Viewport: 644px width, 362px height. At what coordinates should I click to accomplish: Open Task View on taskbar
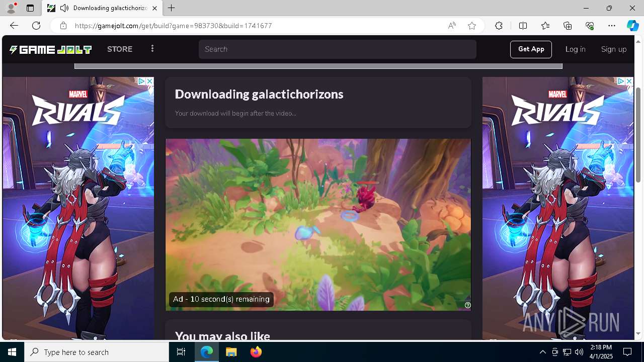[x=181, y=352]
